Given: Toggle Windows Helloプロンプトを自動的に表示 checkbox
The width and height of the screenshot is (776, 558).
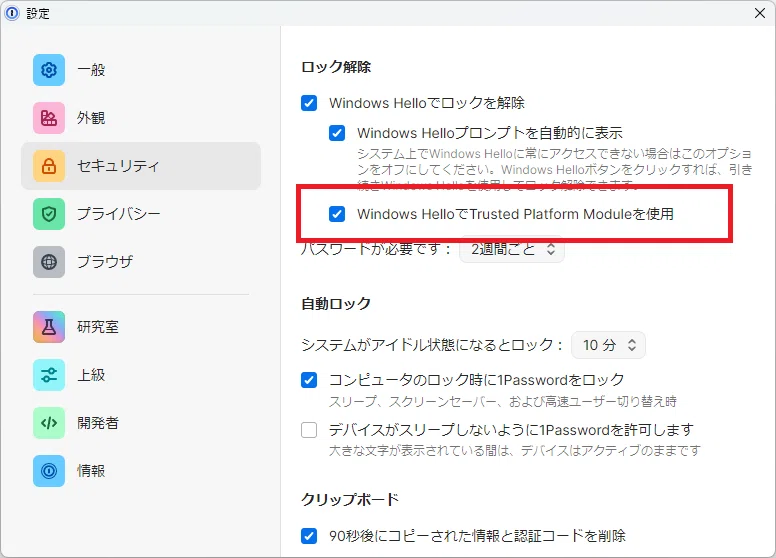Looking at the screenshot, I should [337, 133].
